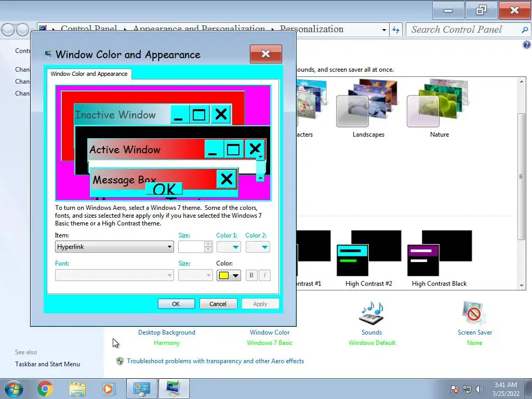Select the Landscapes theme
Viewport: 532px width, 399px height.
pyautogui.click(x=368, y=108)
